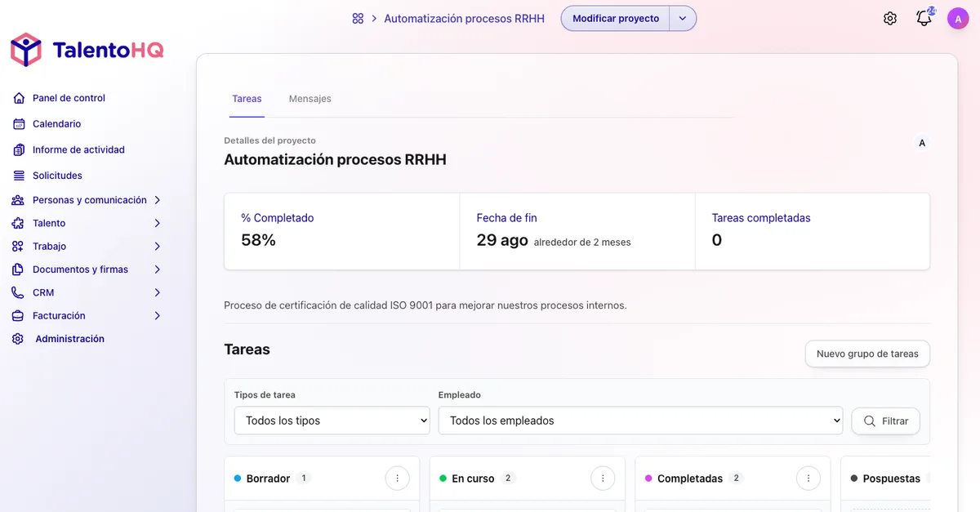The image size is (980, 512).
Task: Expand Facturación submenu chevron
Action: point(158,316)
